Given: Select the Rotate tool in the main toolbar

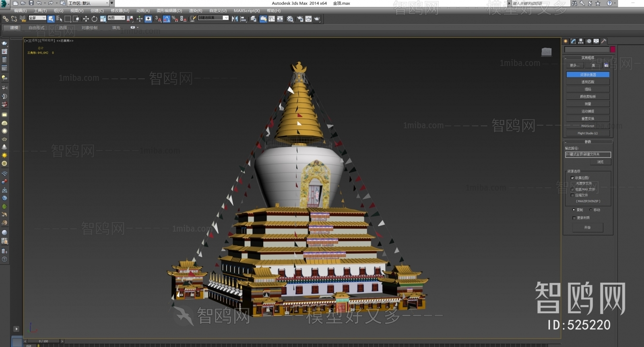Looking at the screenshot, I should [x=94, y=19].
